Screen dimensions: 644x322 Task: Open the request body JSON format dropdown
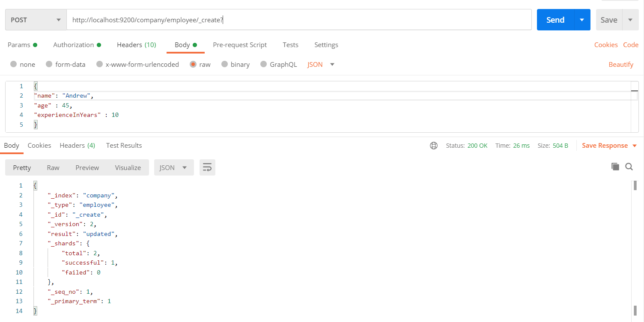[321, 64]
